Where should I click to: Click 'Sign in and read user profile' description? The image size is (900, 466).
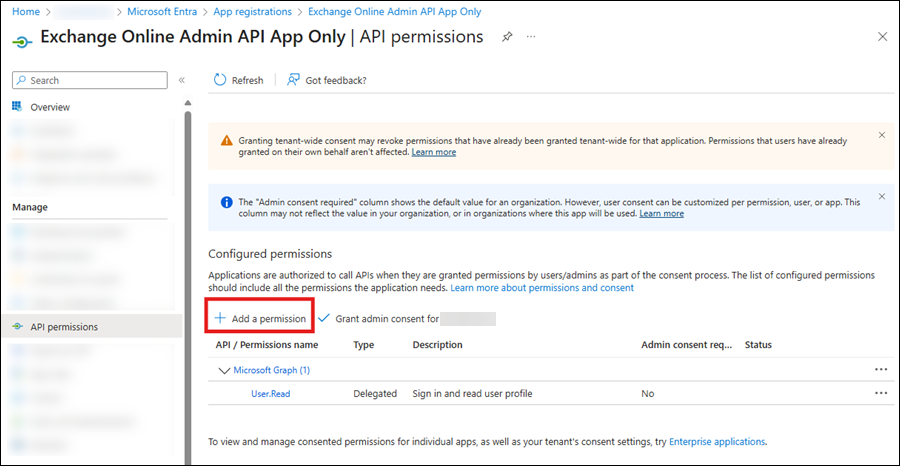472,394
